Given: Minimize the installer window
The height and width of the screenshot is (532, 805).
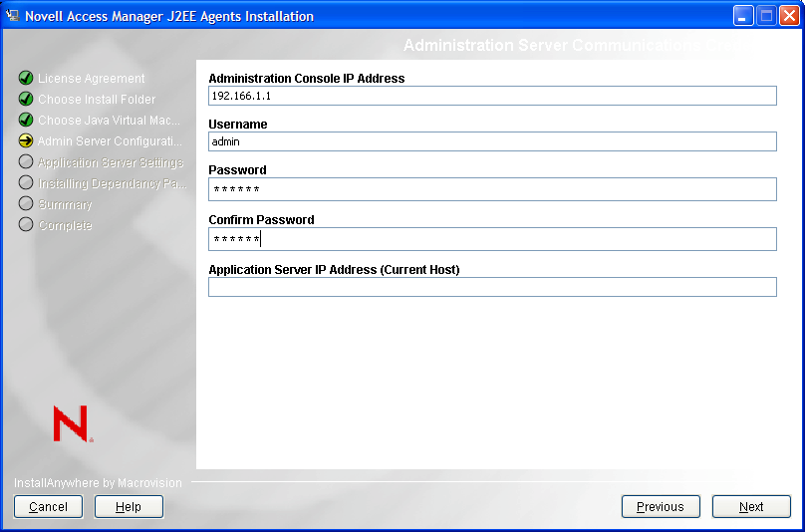Looking at the screenshot, I should click(x=742, y=16).
